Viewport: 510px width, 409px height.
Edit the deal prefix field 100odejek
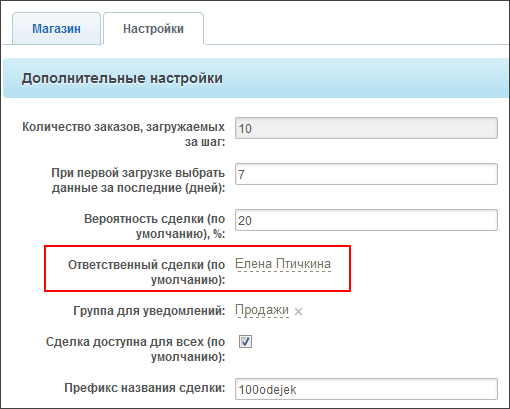click(x=366, y=389)
